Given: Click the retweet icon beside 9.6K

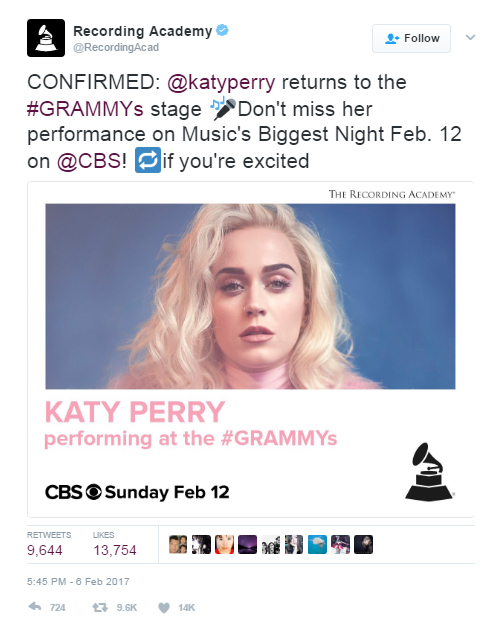Looking at the screenshot, I should pos(100,607).
